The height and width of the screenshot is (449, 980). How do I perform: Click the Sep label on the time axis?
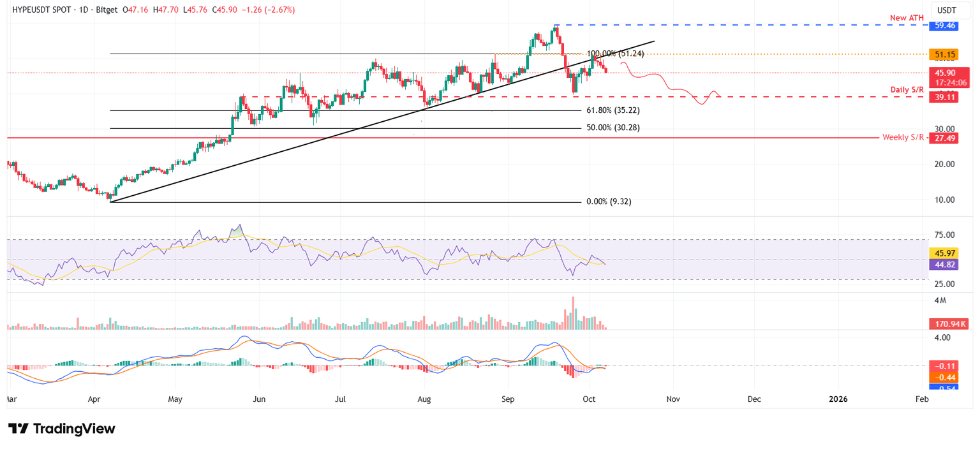click(507, 399)
